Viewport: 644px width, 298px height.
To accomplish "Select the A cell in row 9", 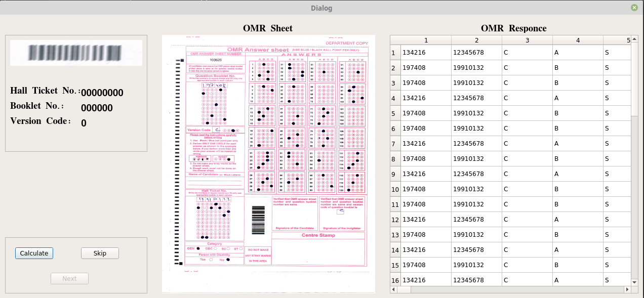I will (578, 174).
